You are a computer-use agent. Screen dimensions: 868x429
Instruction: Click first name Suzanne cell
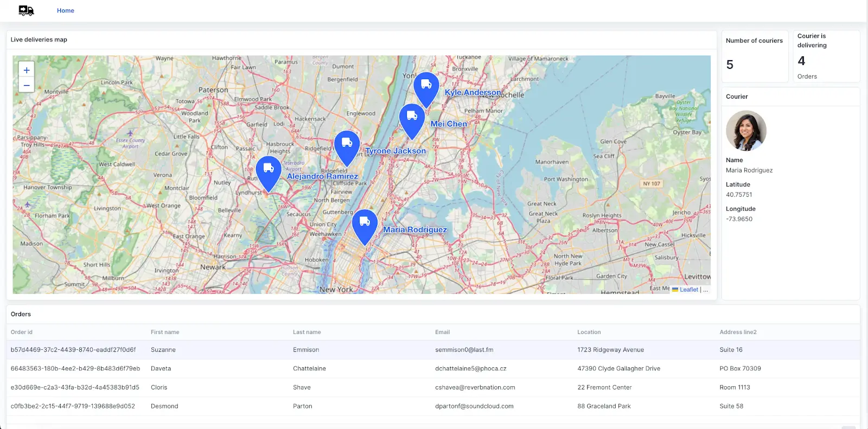[x=163, y=350]
